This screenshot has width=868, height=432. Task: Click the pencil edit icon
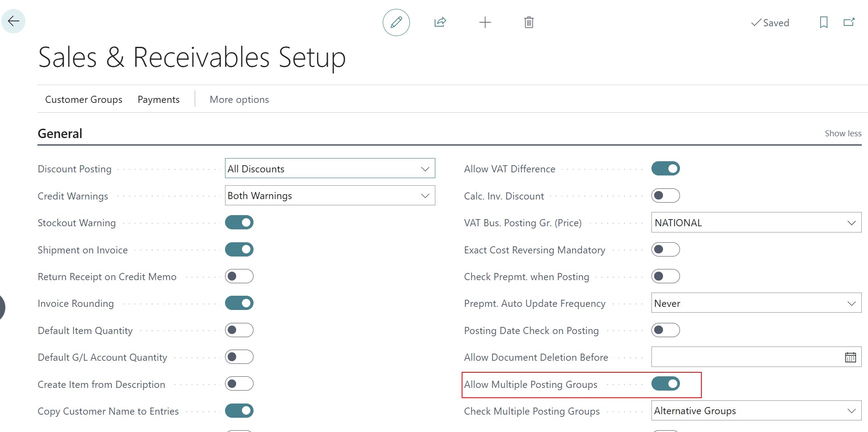click(x=396, y=22)
